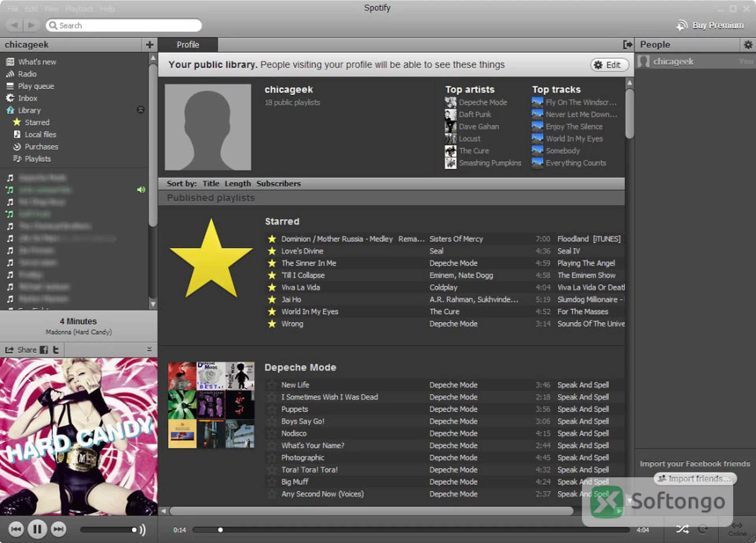Open Depeche Mode in Top artists
The width and height of the screenshot is (756, 543).
point(483,102)
